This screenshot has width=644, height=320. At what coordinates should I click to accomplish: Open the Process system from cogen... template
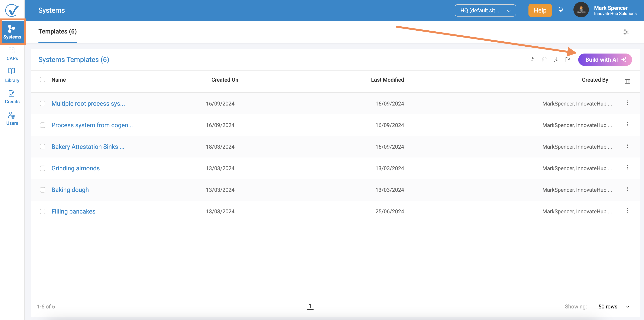92,125
